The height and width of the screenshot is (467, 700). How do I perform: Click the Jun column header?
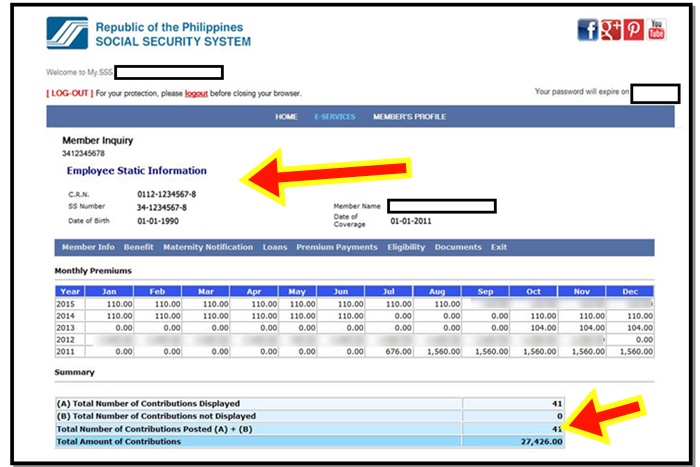[341, 291]
